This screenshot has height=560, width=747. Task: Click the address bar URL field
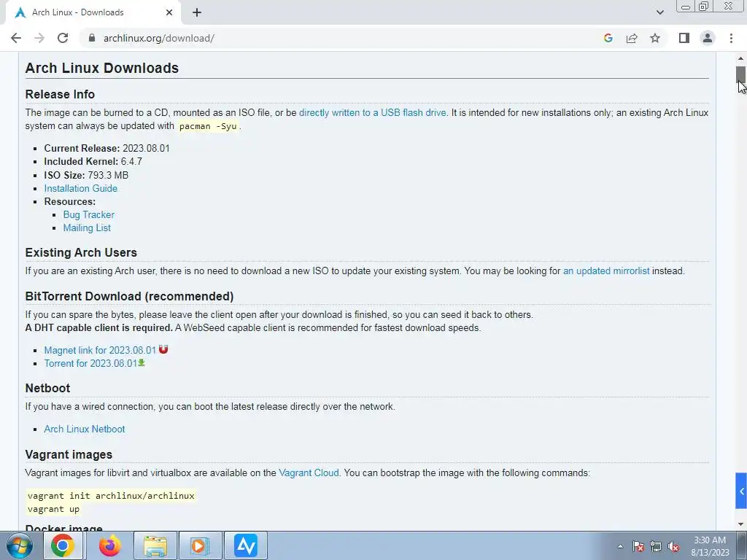click(x=343, y=38)
